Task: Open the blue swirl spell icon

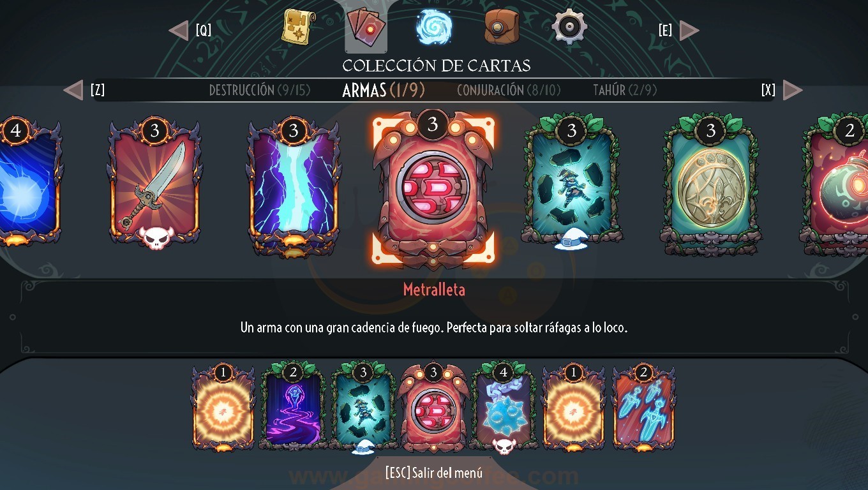Action: 434,27
